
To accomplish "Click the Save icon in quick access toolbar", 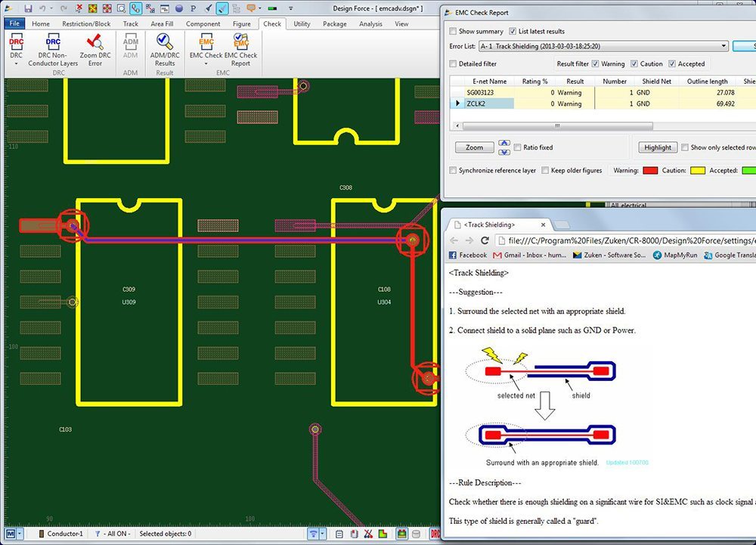I will coord(28,9).
